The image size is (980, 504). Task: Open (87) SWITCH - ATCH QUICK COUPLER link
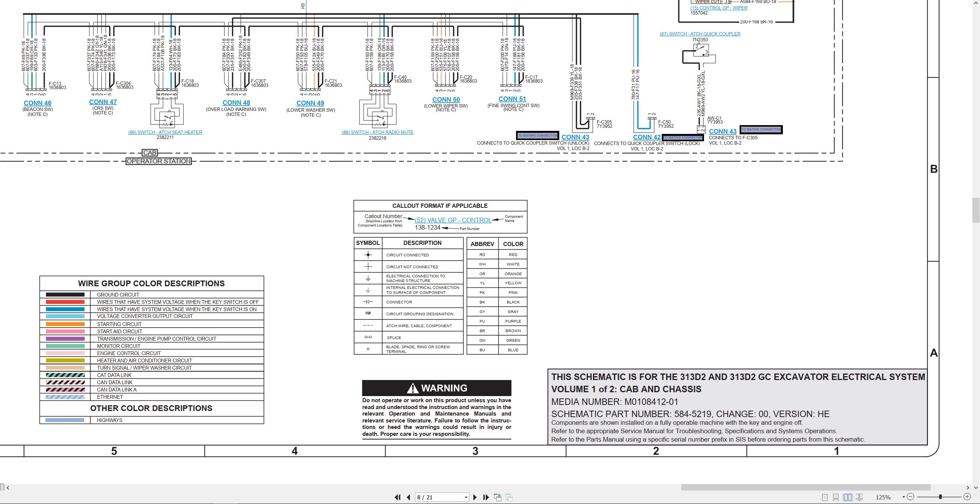coord(700,34)
